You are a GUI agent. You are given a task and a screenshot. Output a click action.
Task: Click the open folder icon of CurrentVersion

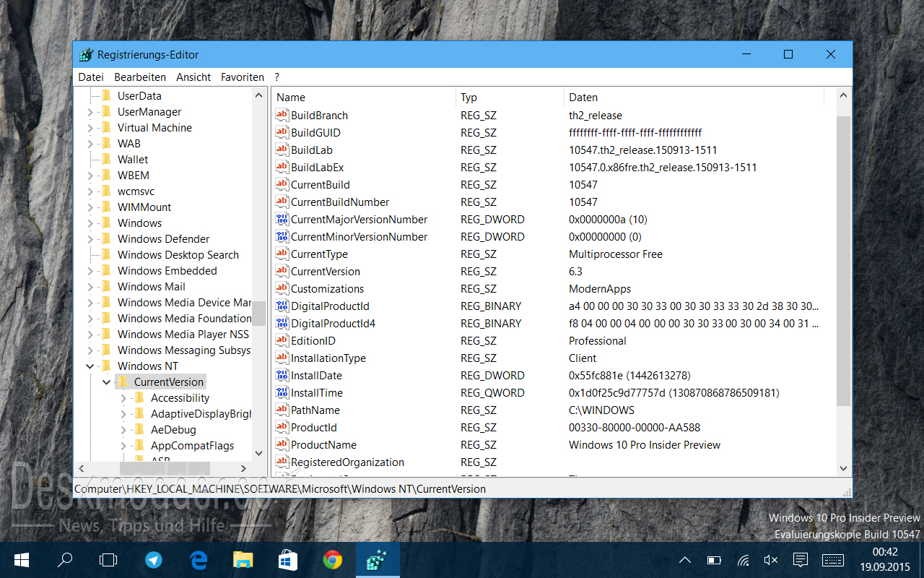pyautogui.click(x=122, y=381)
